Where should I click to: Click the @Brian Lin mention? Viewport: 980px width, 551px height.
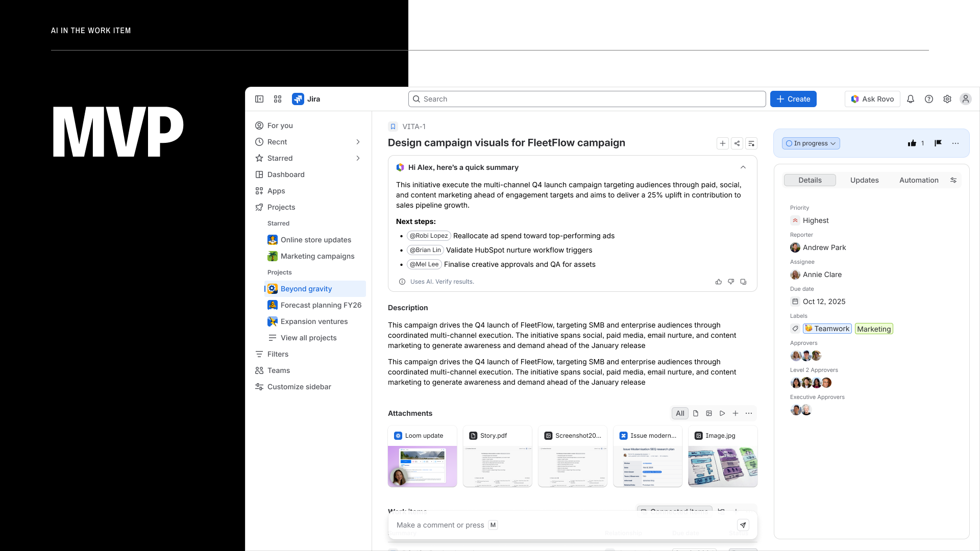425,250
